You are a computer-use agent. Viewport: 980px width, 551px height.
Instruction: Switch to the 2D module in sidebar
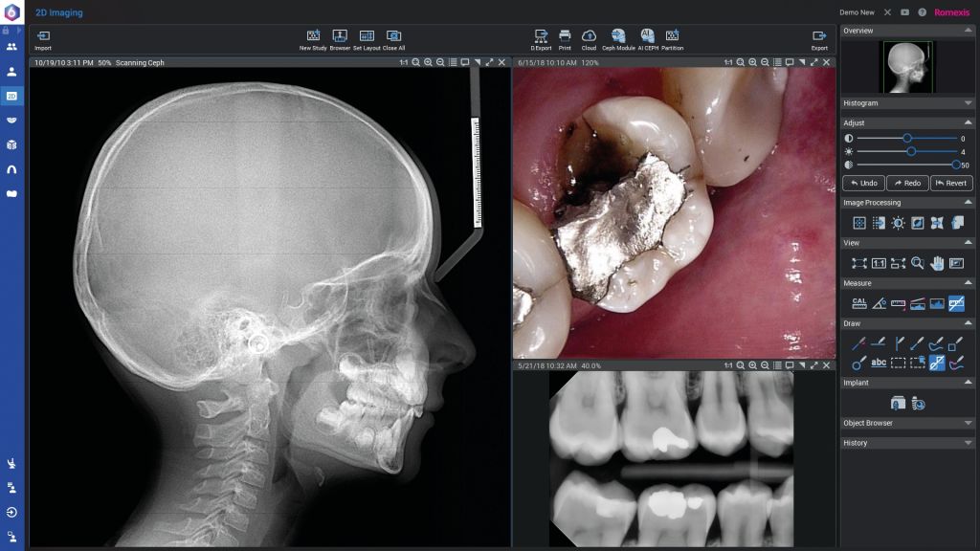click(x=12, y=96)
